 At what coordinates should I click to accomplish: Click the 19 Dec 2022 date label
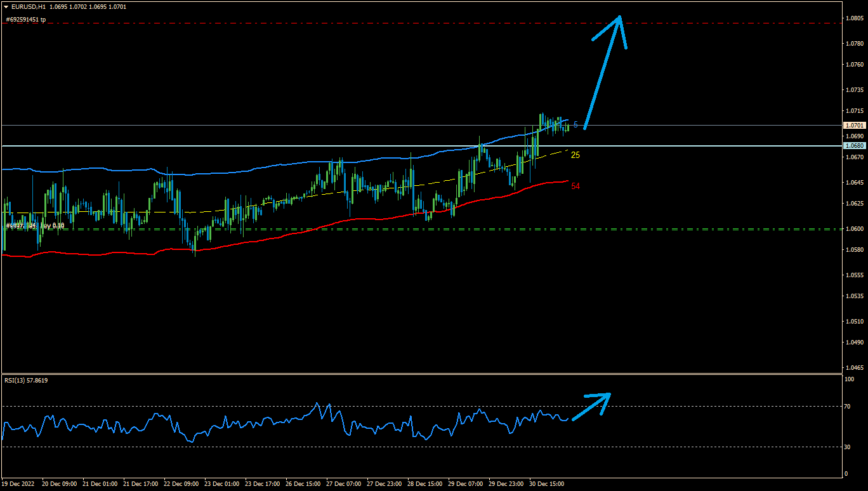[18, 484]
